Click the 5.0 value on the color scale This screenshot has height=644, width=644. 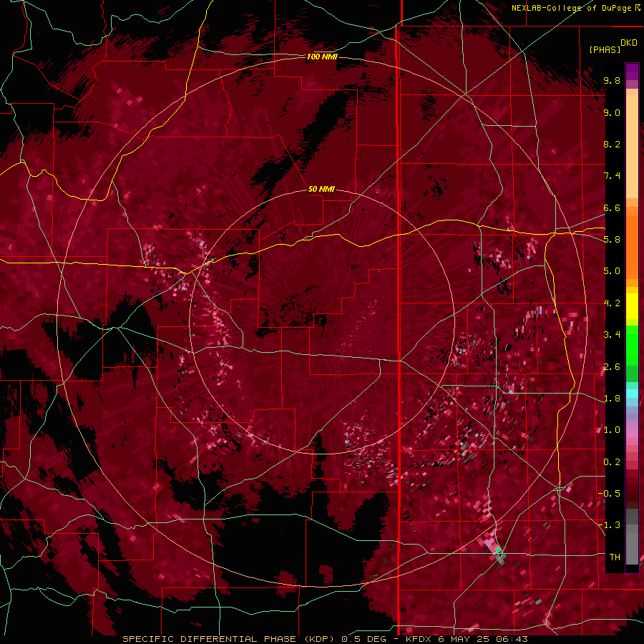(612, 271)
